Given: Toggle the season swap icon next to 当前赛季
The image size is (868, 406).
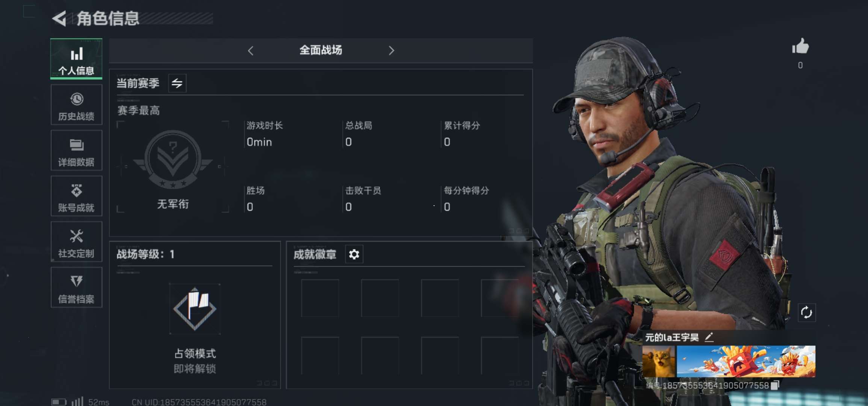Looking at the screenshot, I should [177, 83].
